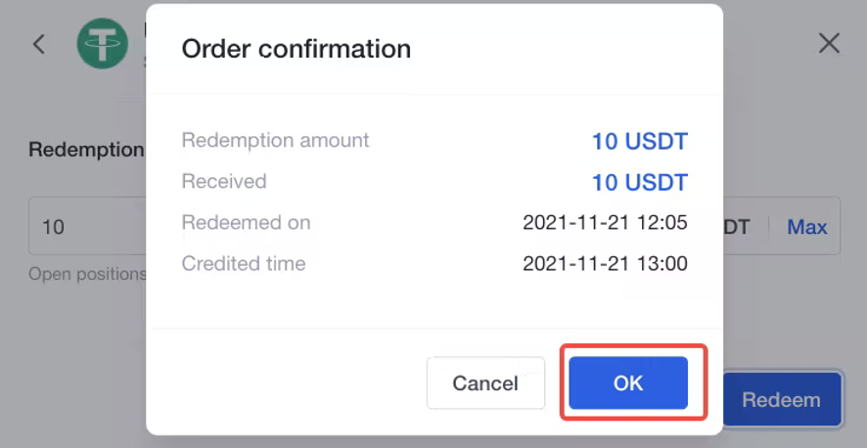Click the Redeem button behind dialog
This screenshot has width=868, height=448.
(782, 399)
